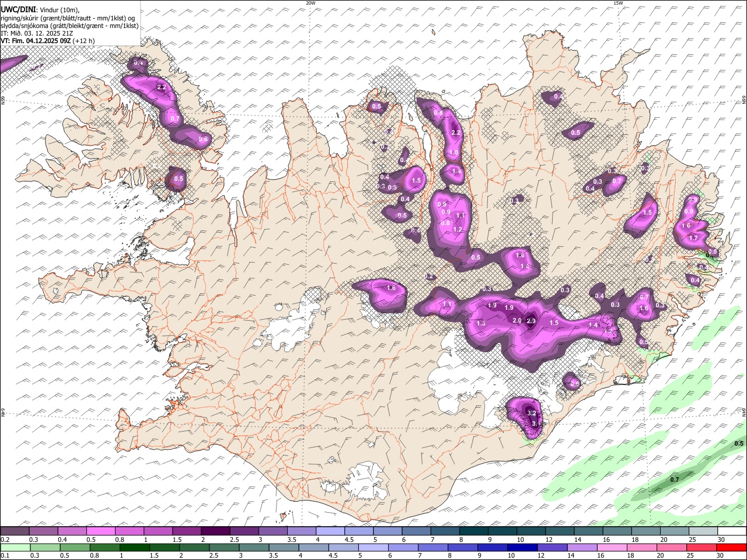Click the 2.9 snowfall value on the map
Viewport: 747px width, 560px height.
(x=531, y=321)
